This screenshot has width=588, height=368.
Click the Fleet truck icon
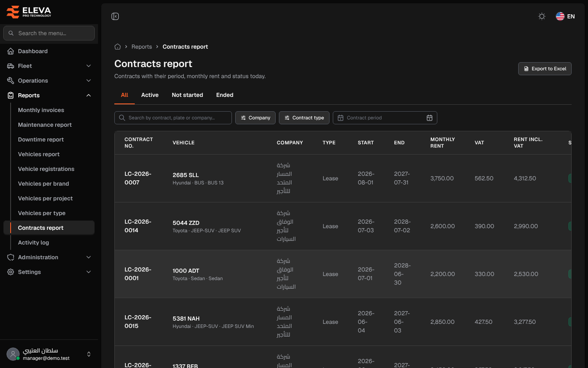point(11,66)
